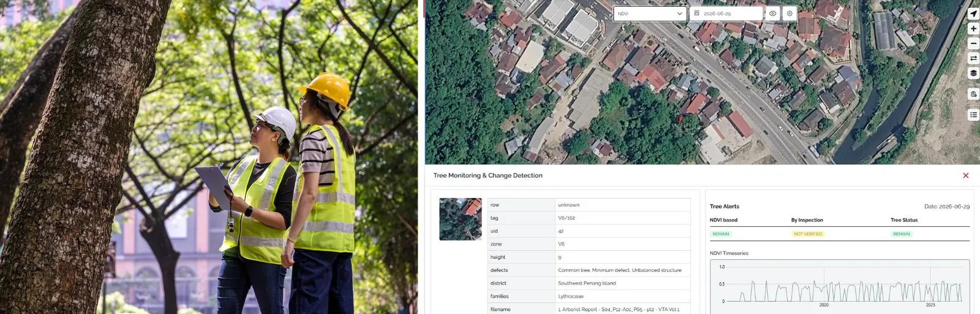Click the REMAIN badge under Tree Status
Viewport: 980px width, 314px height.
(x=902, y=234)
